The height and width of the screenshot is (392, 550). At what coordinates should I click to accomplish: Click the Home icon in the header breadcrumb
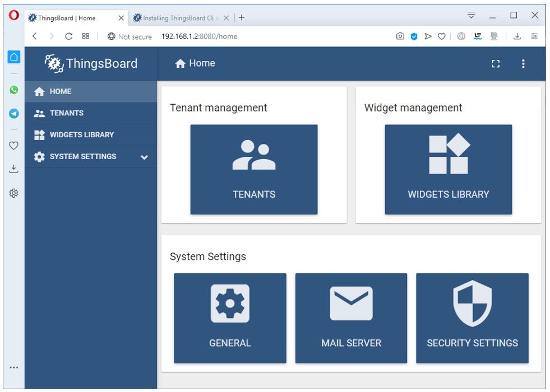(181, 63)
